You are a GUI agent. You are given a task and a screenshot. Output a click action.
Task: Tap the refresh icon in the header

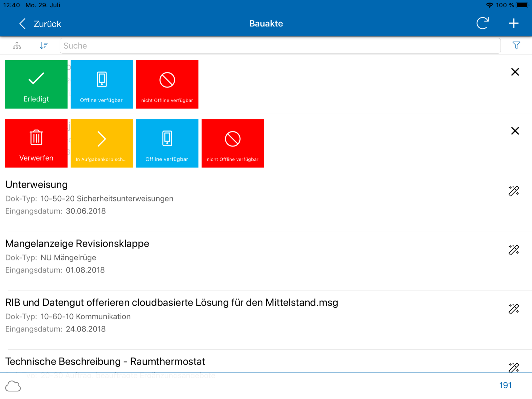click(482, 23)
